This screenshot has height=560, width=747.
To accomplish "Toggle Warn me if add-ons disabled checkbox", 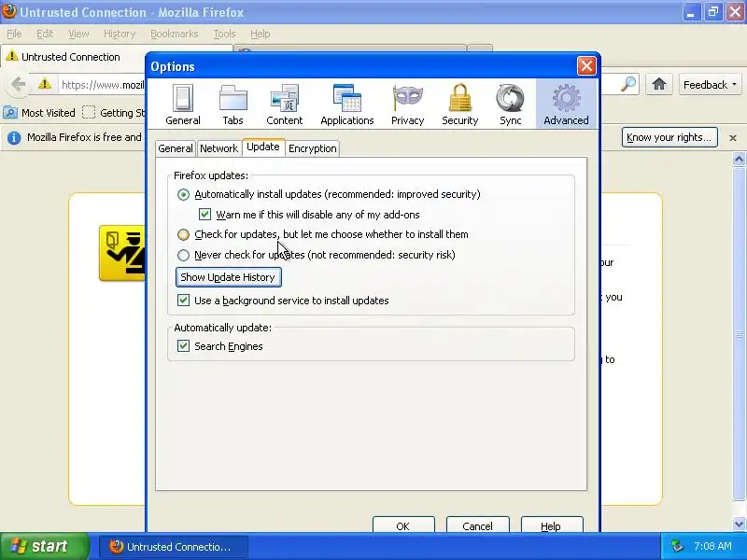I will [x=204, y=215].
